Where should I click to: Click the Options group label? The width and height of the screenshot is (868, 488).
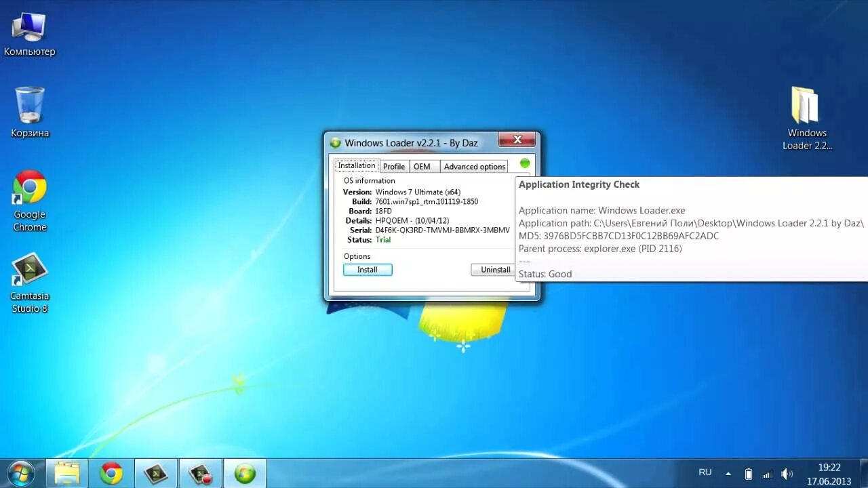[x=357, y=256]
